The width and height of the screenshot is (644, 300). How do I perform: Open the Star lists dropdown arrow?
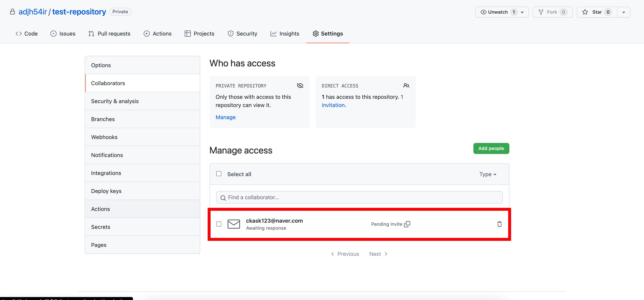point(624,12)
